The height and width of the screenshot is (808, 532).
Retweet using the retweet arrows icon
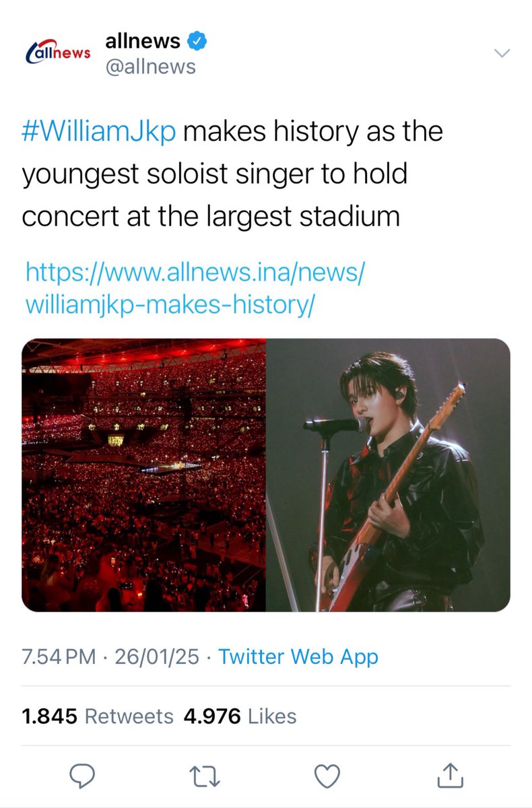click(205, 776)
